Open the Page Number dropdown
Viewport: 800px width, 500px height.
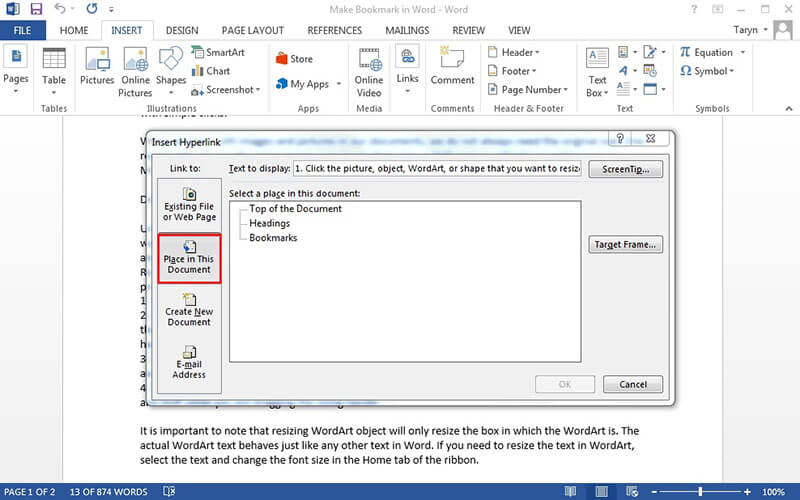click(x=528, y=90)
